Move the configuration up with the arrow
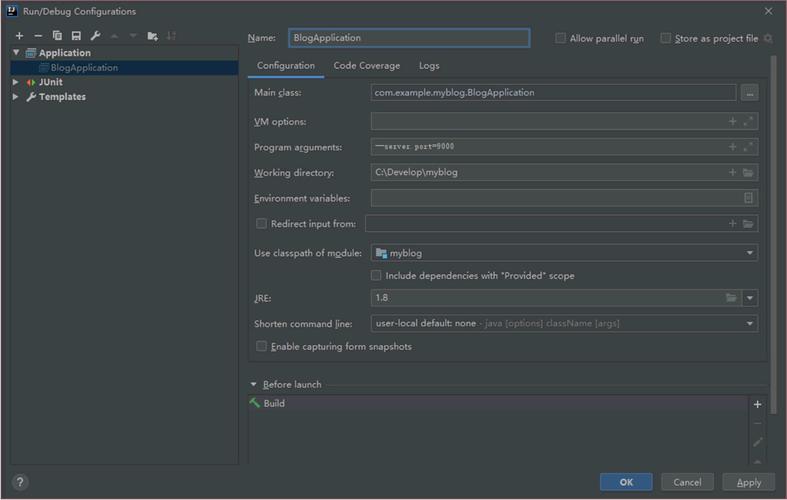The image size is (787, 500). 114,36
